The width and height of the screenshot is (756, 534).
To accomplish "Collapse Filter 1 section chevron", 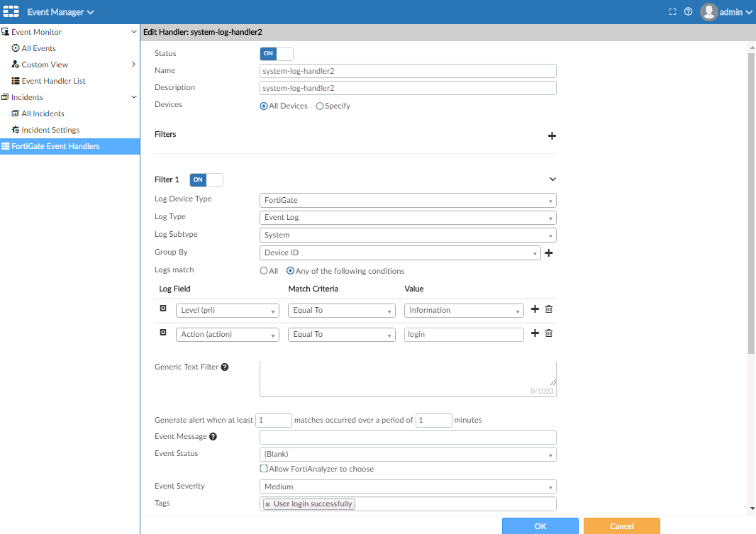I will click(552, 179).
